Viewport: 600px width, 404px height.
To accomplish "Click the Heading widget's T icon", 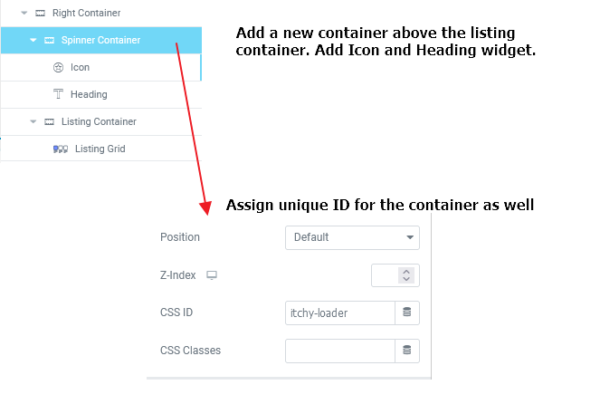I will 58,94.
